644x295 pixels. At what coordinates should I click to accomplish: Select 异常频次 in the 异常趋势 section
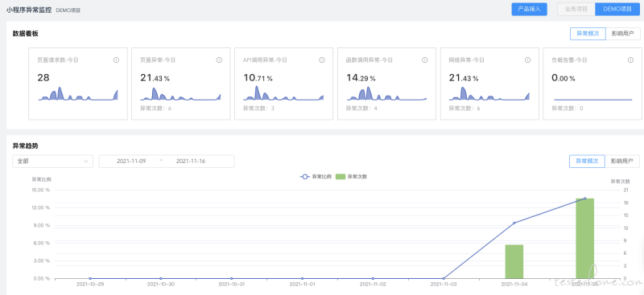[x=588, y=162]
